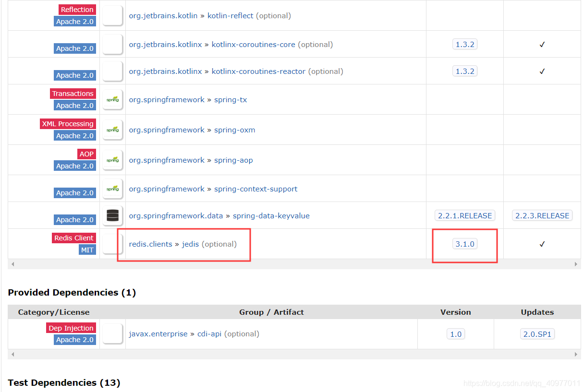Click Apache 2.0 tag in the spring-tx row
Screen dimensions: 584x392
point(75,106)
